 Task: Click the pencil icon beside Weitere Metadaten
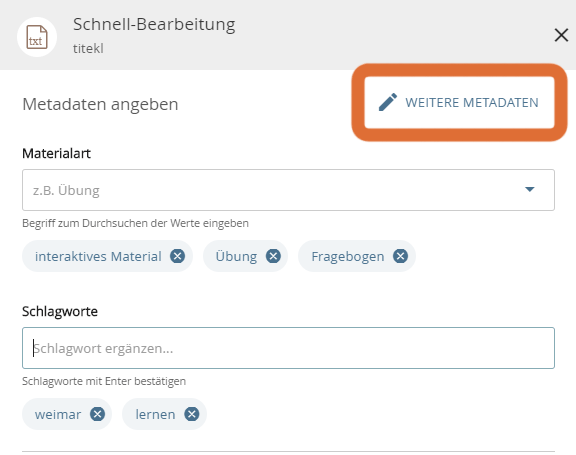click(388, 102)
